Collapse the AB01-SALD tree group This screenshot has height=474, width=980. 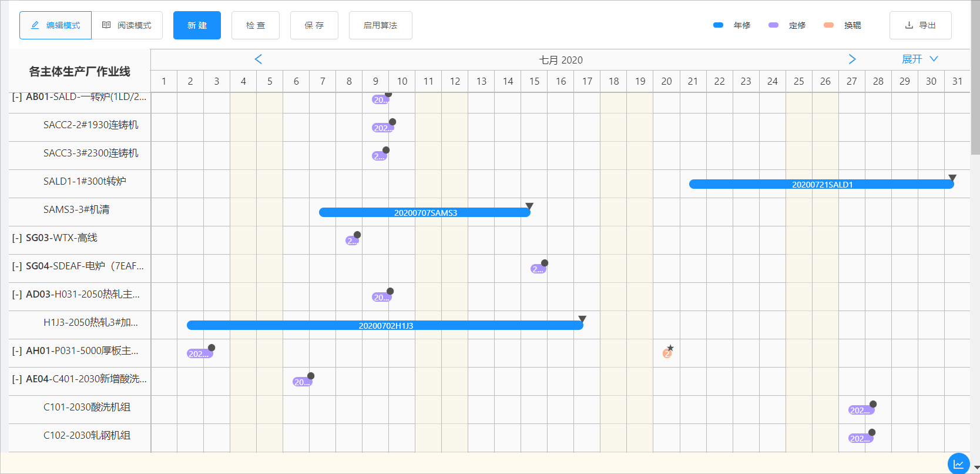17,97
